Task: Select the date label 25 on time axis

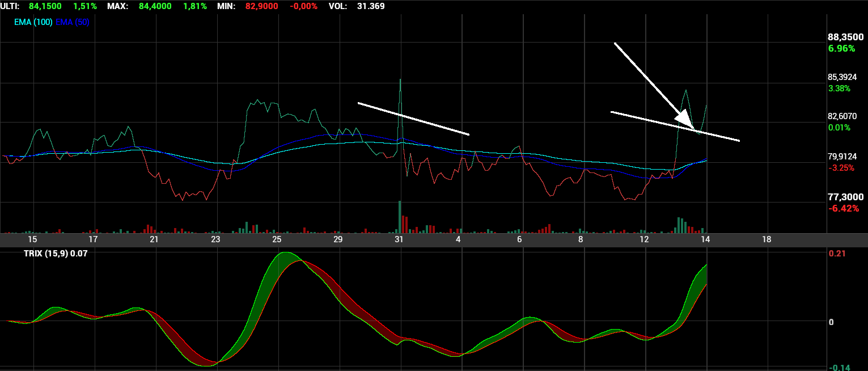Action: (x=277, y=239)
